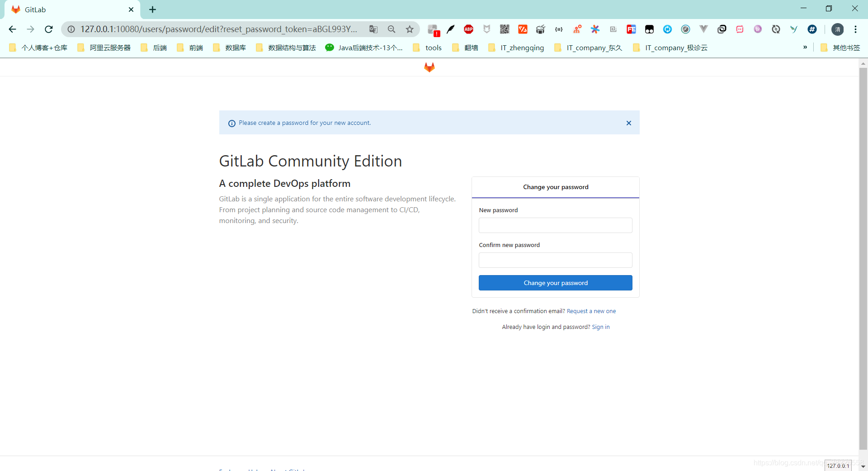The height and width of the screenshot is (471, 868).
Task: Open the AdBlock Plus (ABP) extension
Action: (x=468, y=29)
